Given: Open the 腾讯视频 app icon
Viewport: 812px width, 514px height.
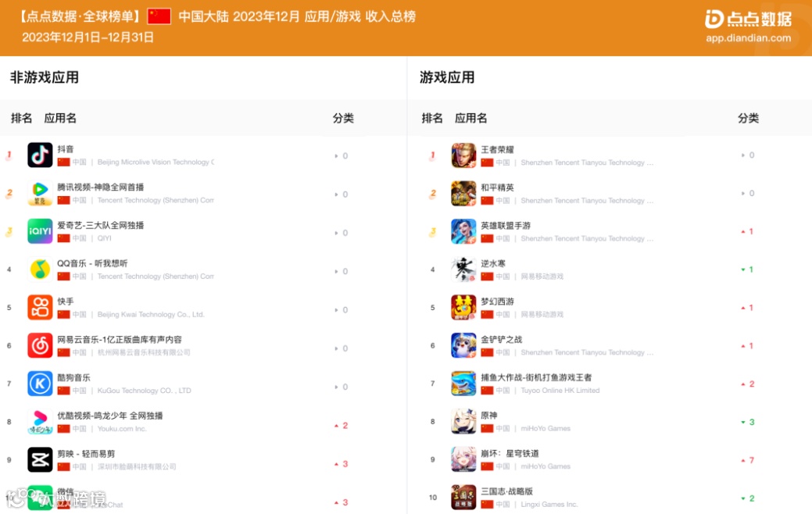Looking at the screenshot, I should [x=40, y=193].
